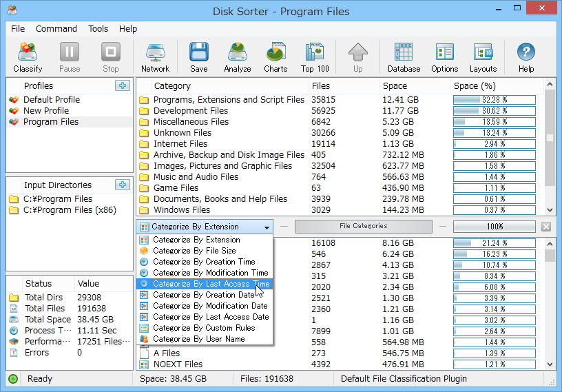Choose Categorize By Modification Date option
Image resolution: width=562 pixels, height=392 pixels.
pyautogui.click(x=205, y=306)
